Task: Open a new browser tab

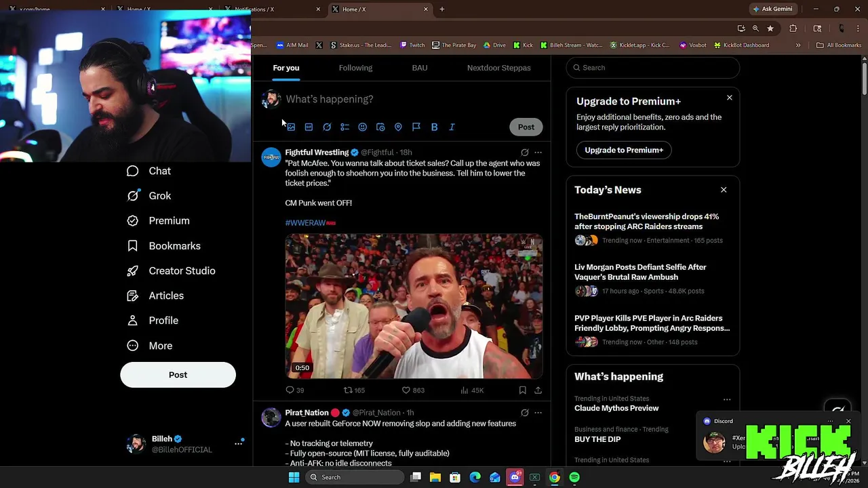Action: 442,9
